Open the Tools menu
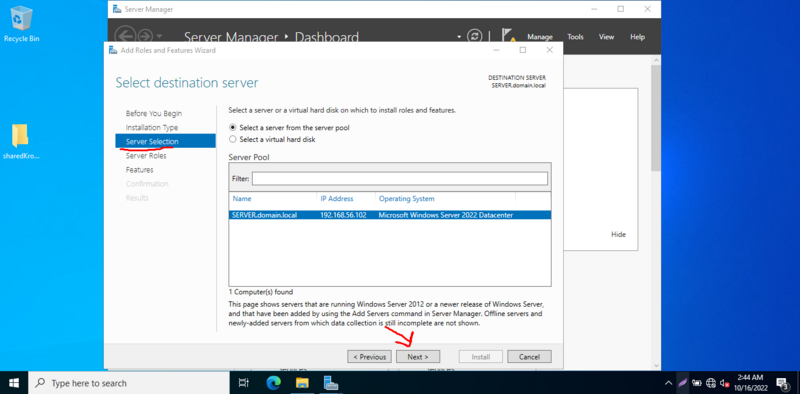 click(x=576, y=37)
